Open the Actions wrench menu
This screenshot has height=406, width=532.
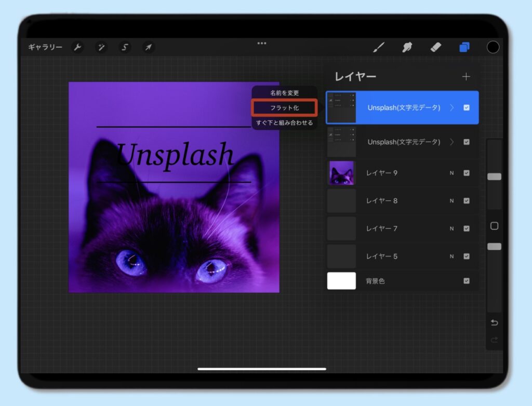[x=78, y=47]
